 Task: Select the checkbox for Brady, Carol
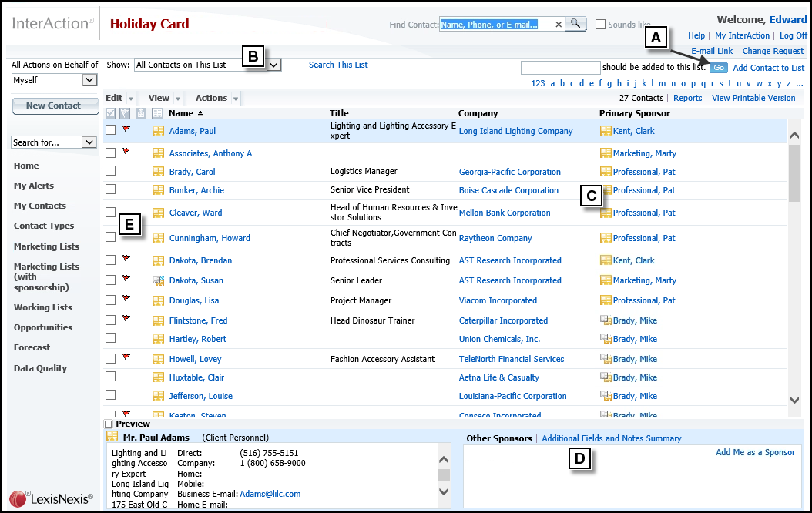(110, 171)
